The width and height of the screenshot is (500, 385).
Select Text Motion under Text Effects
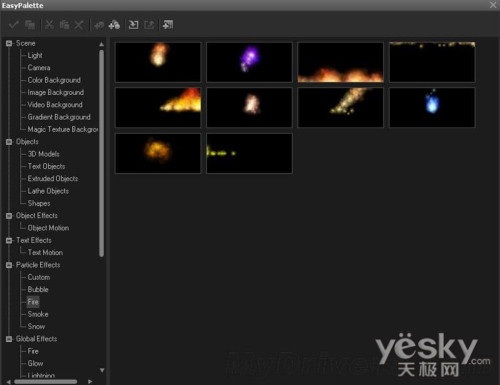coord(45,253)
